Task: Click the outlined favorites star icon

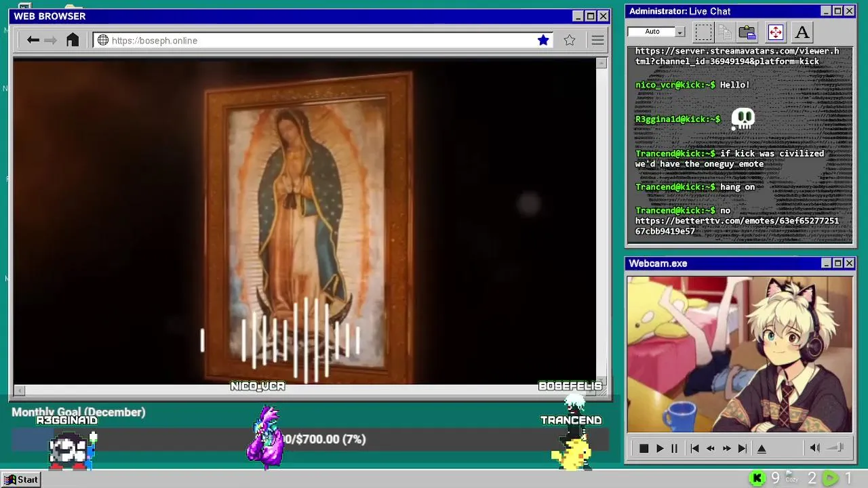Action: 570,40
